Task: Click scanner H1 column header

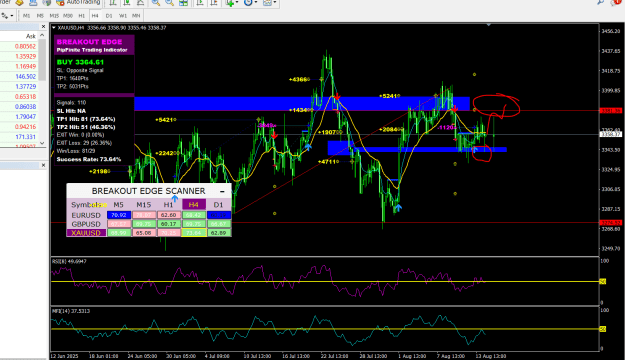Action: pos(169,205)
